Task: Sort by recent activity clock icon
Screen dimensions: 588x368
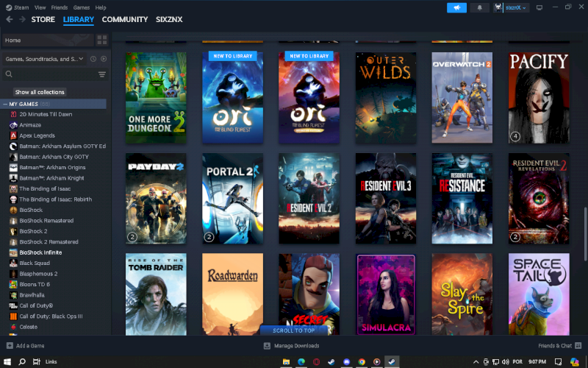Action: tap(93, 59)
